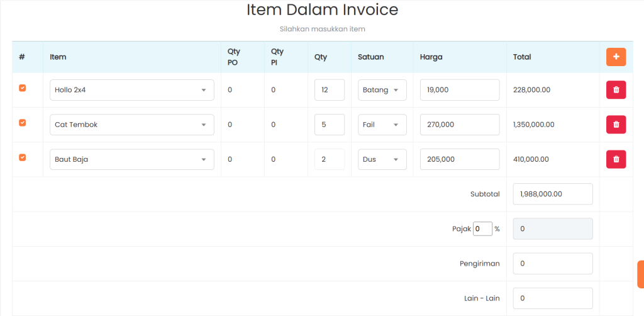Open the Cat Tembok item dropdown

tap(131, 125)
